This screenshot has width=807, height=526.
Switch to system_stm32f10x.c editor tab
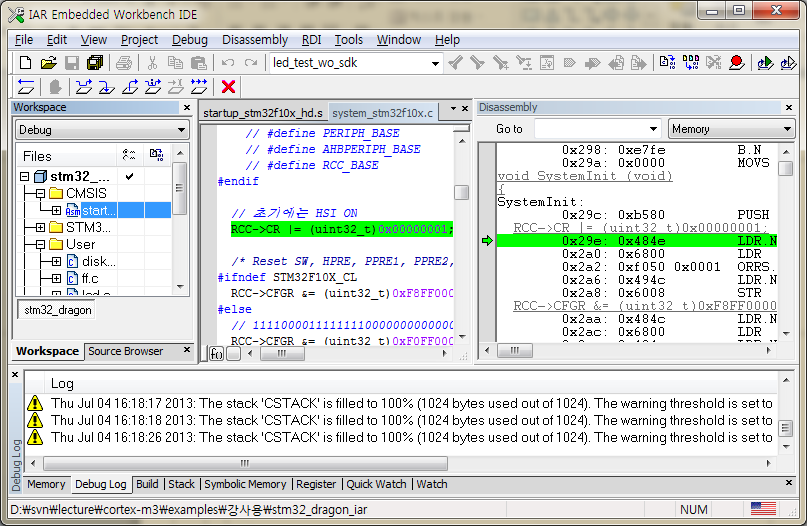(x=382, y=113)
